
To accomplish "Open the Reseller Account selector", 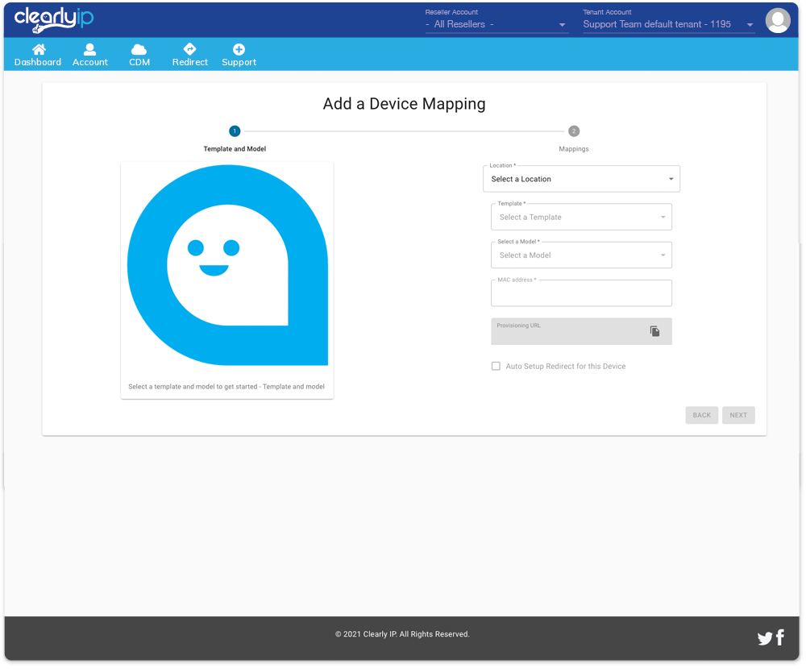I will coord(496,25).
